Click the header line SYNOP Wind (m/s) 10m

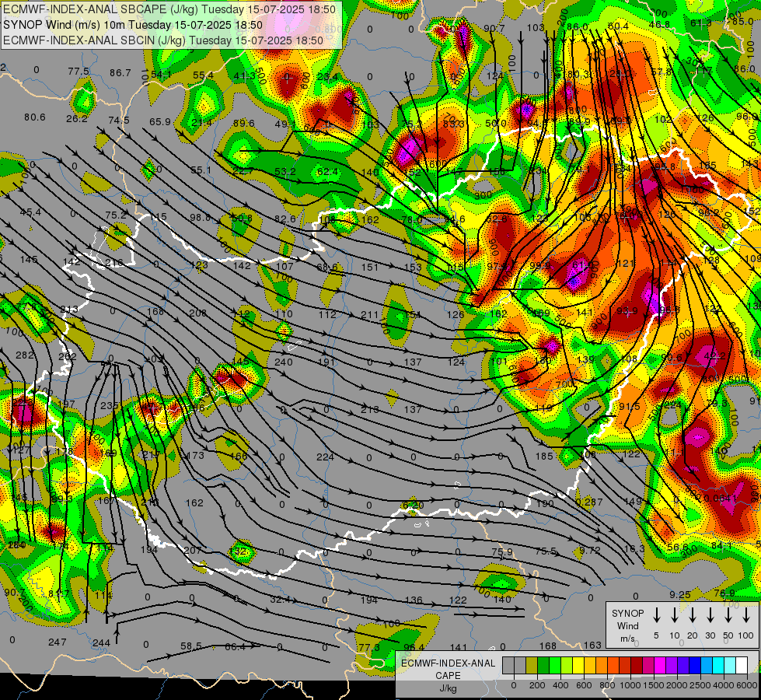132,25
